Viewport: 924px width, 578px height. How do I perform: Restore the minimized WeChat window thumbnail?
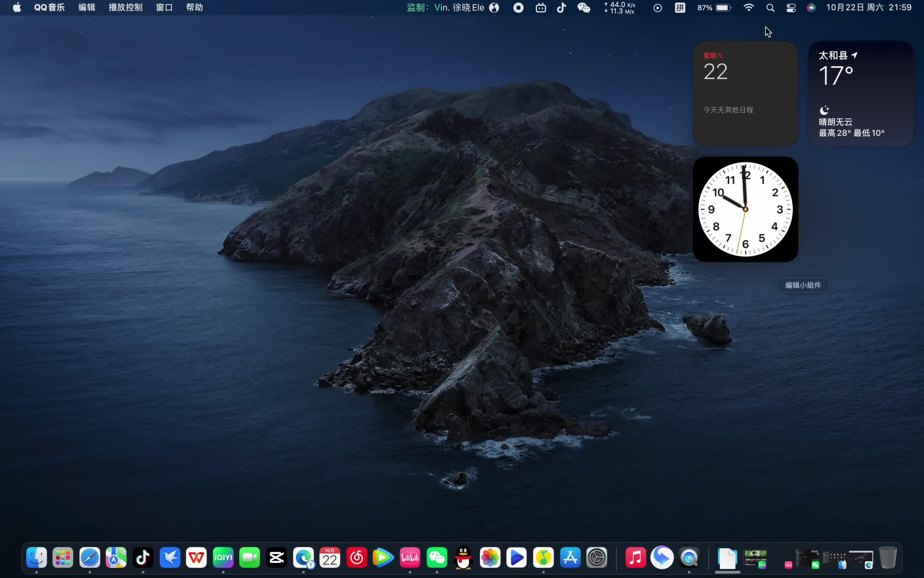pyautogui.click(x=807, y=559)
